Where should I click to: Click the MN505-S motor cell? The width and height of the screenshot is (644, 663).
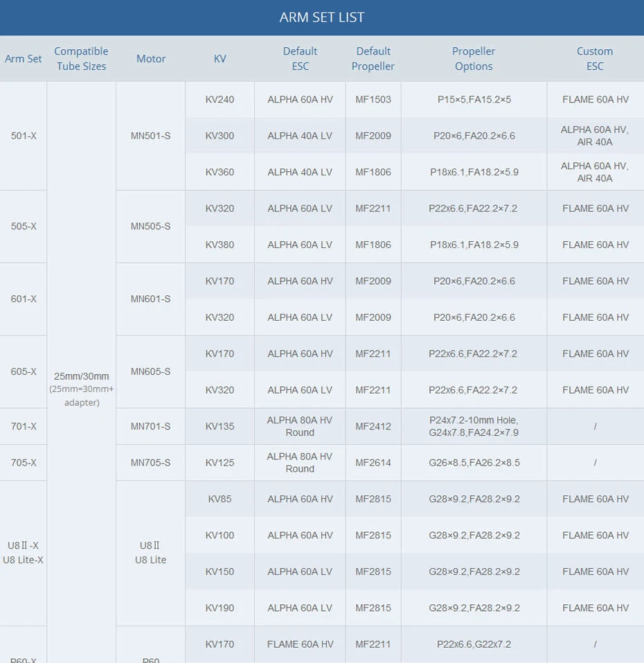[x=150, y=227]
